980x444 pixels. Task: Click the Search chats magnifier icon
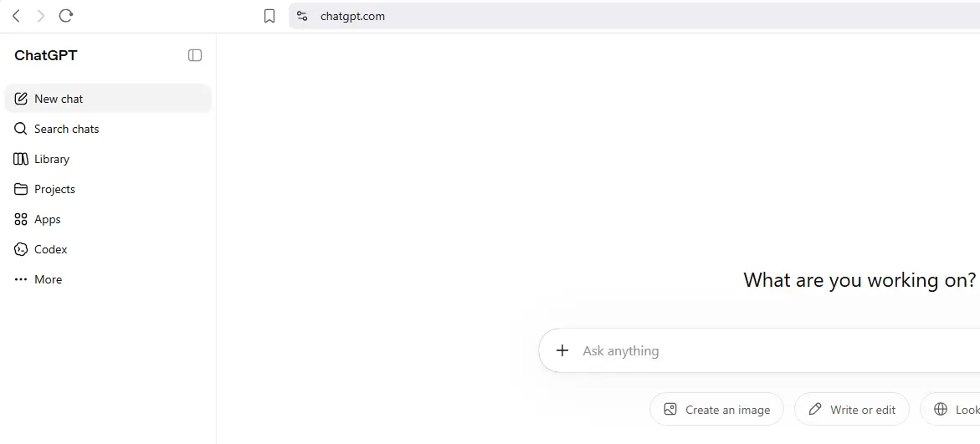click(21, 129)
